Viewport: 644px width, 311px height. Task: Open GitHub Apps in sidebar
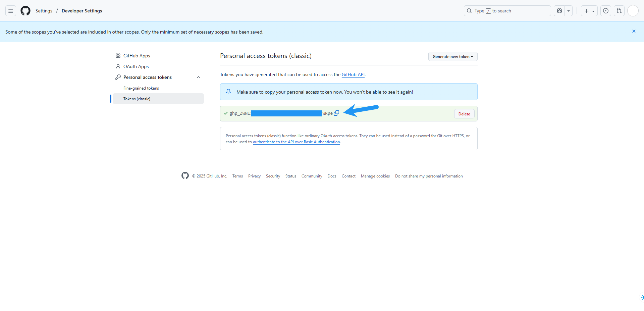pos(137,56)
